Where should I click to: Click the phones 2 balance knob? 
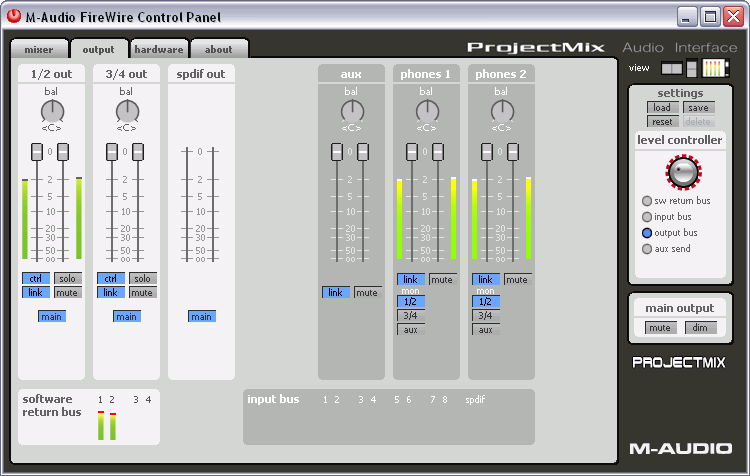[502, 112]
